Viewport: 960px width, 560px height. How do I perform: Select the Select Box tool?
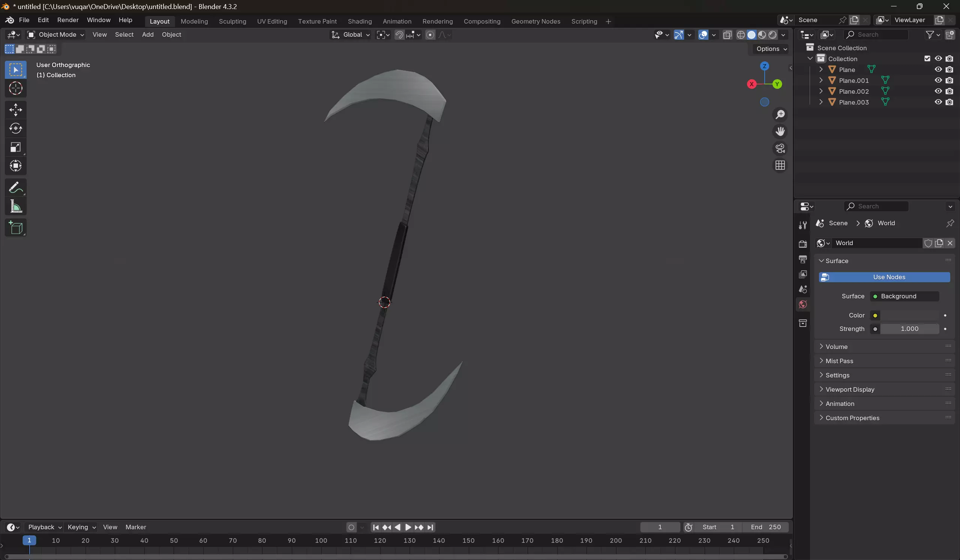coord(16,70)
